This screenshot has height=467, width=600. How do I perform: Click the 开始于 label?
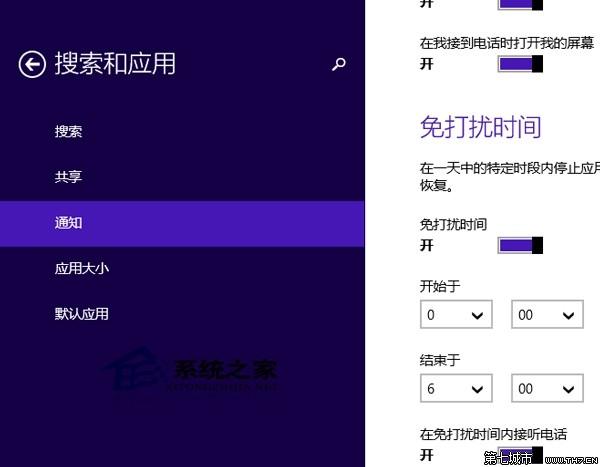[x=440, y=286]
